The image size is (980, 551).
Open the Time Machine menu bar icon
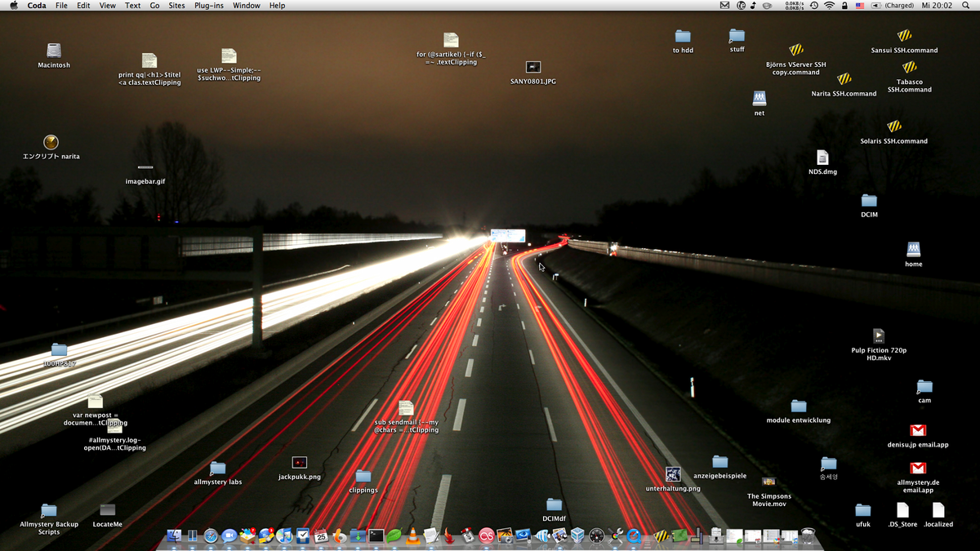pos(813,6)
